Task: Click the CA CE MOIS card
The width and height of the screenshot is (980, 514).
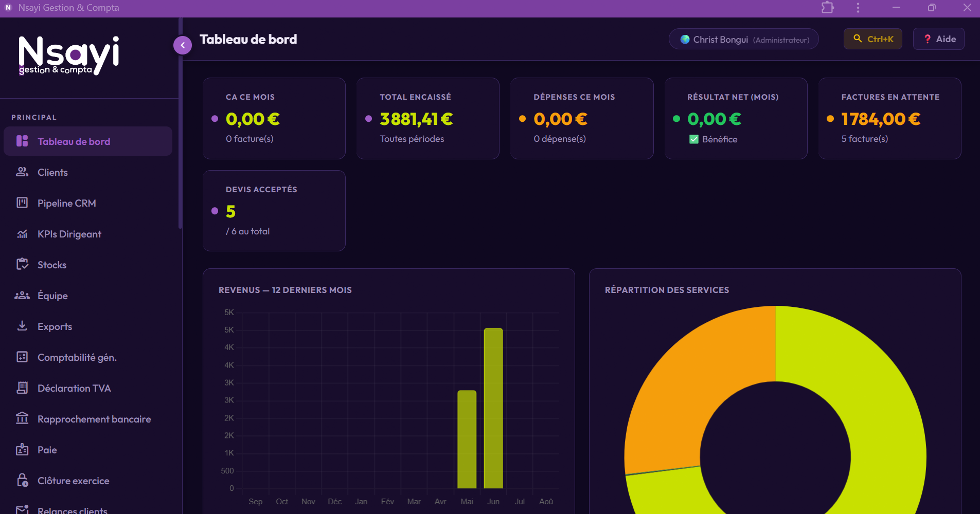Action: coord(274,118)
